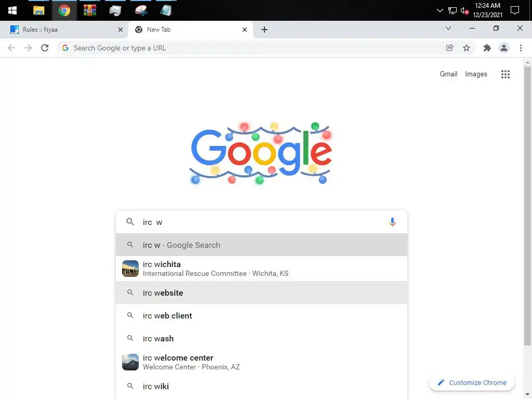Select the New Tab tab
This screenshot has height=399, width=532.
pyautogui.click(x=191, y=30)
